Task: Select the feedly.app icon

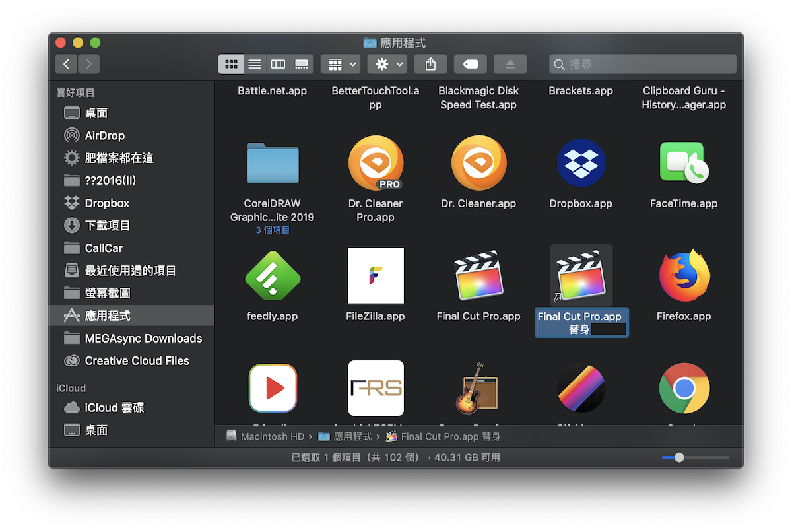Action: coord(272,275)
